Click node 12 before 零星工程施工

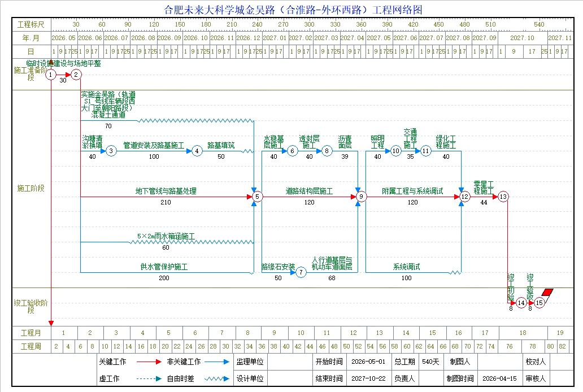(x=465, y=197)
